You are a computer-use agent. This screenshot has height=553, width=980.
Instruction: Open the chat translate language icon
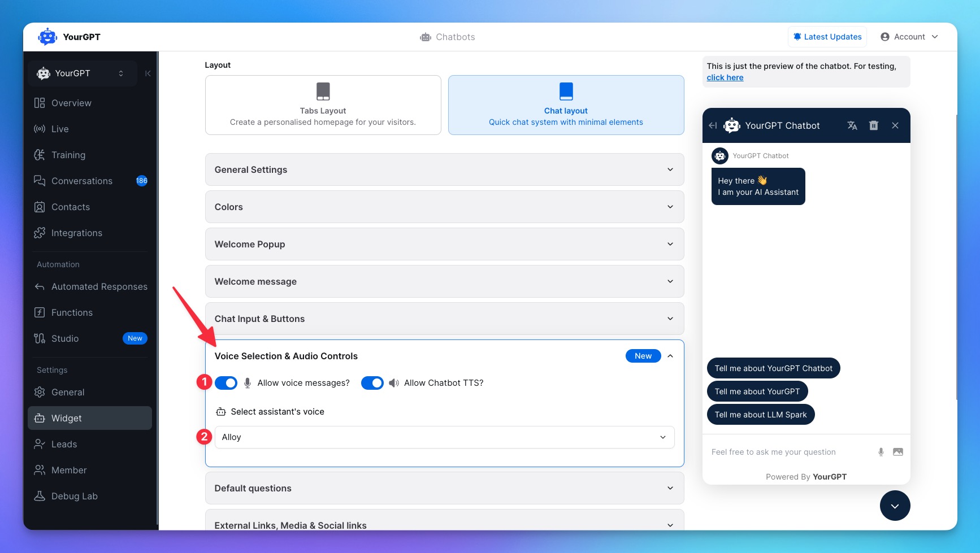(x=852, y=125)
